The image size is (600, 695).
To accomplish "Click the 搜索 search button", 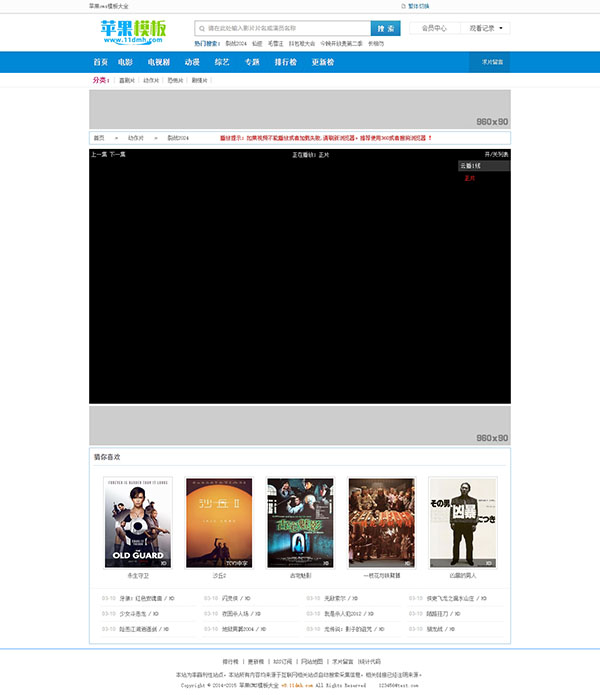I will 386,28.
